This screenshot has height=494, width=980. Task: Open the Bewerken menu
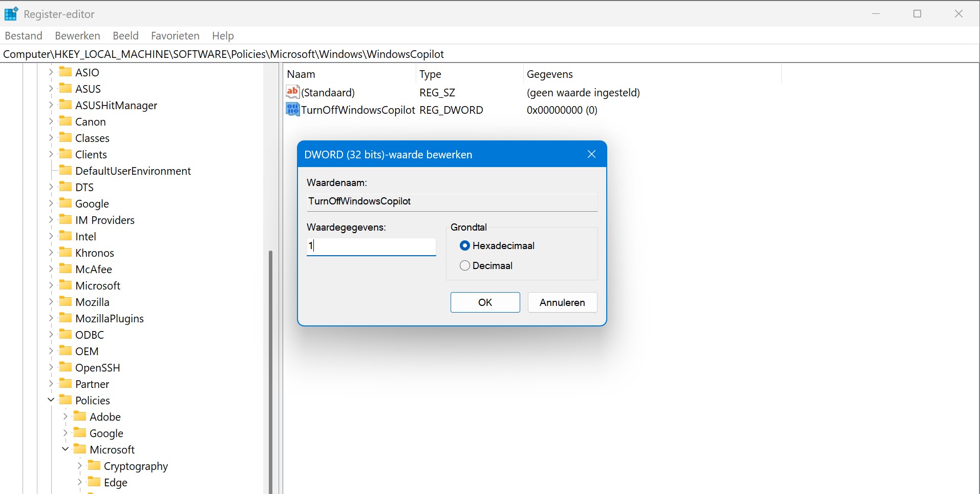coord(77,35)
